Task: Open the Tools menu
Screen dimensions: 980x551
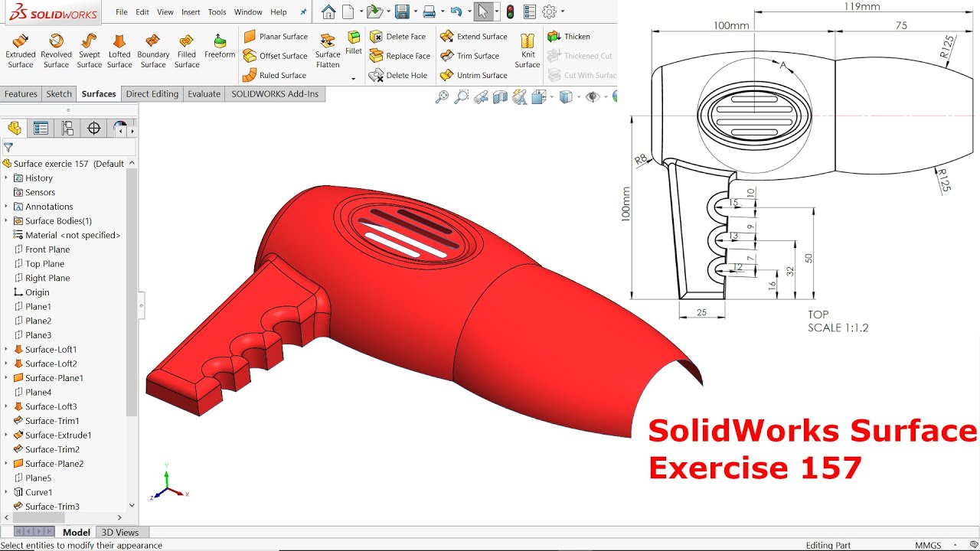Action: pos(217,12)
